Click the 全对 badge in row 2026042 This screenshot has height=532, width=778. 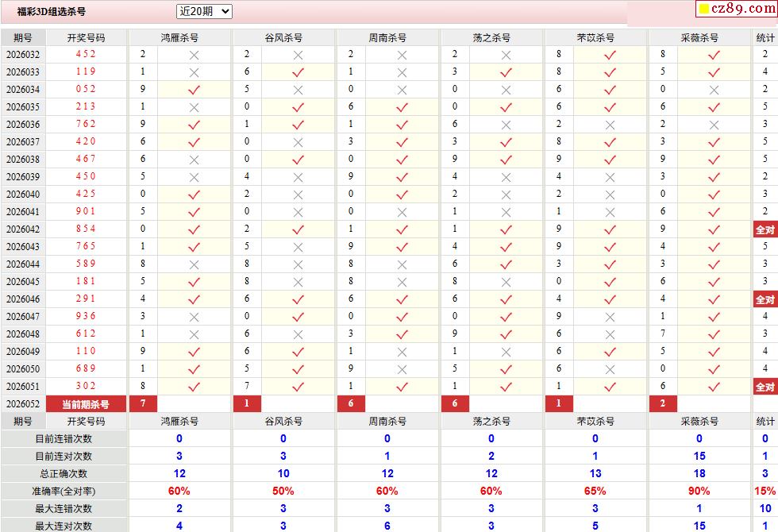point(765,229)
